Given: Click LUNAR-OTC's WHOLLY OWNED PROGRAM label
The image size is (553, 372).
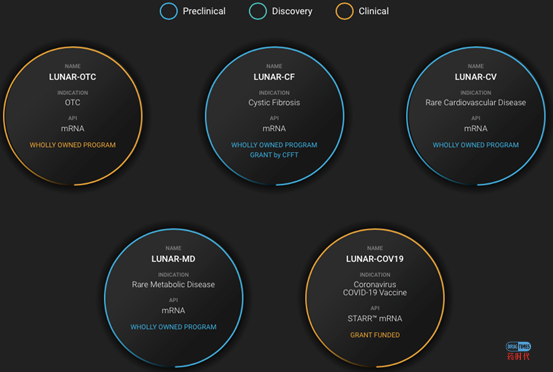Looking at the screenshot, I should [73, 145].
